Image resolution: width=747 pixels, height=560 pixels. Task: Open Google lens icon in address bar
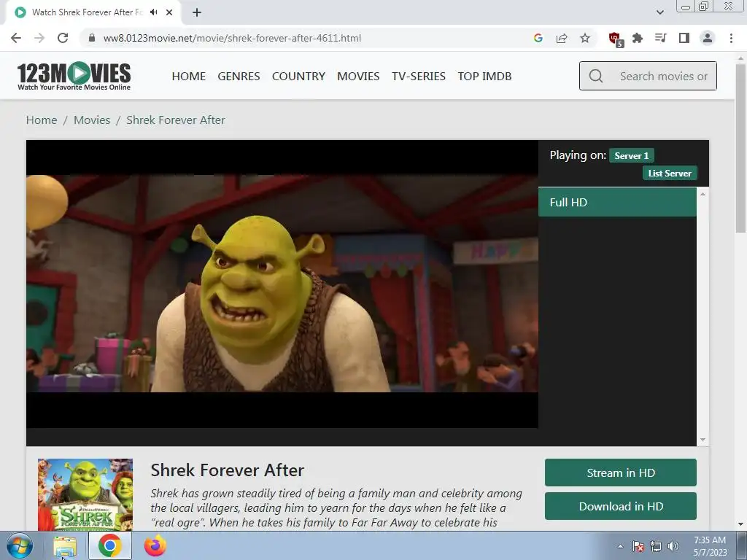(x=538, y=38)
